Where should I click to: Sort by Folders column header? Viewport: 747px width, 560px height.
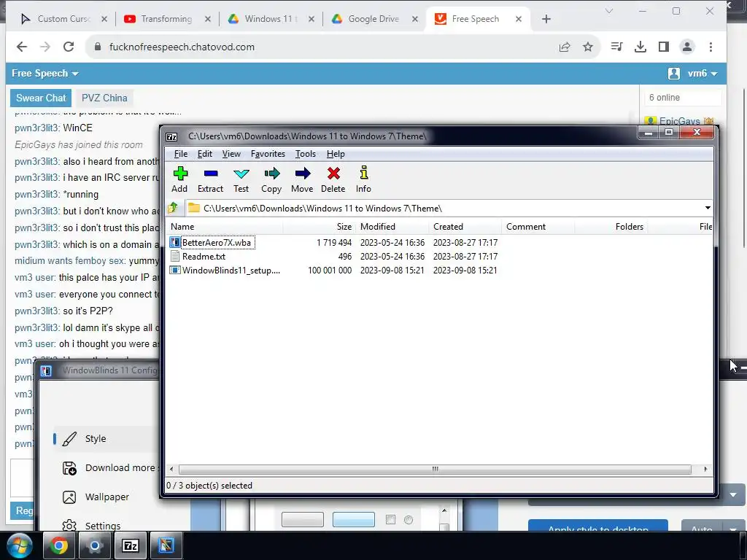pos(611,227)
